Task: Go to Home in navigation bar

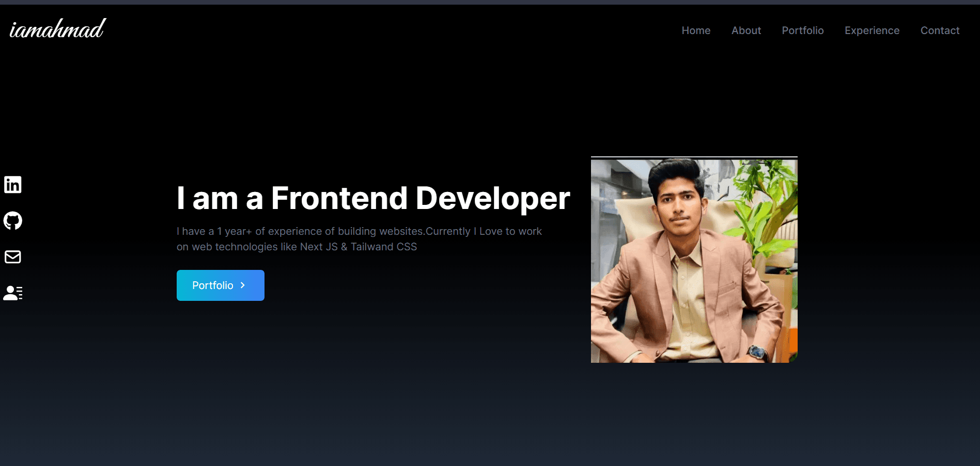Action: (x=695, y=30)
